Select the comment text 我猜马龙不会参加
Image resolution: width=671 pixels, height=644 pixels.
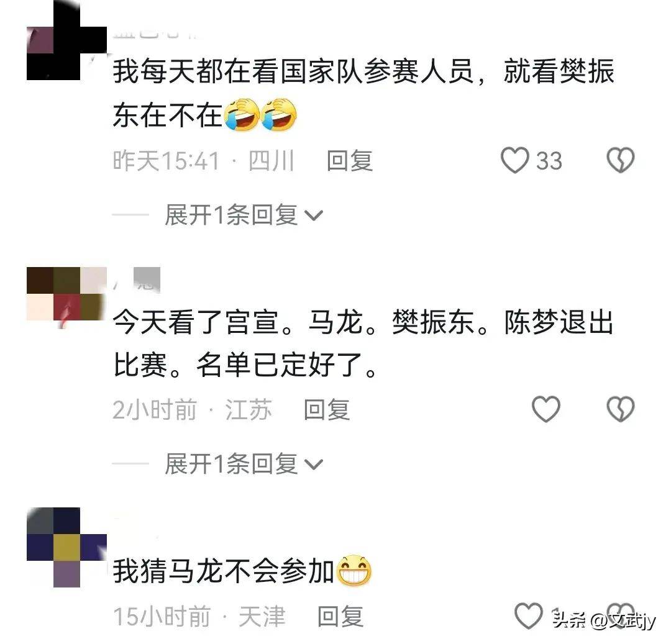(224, 571)
